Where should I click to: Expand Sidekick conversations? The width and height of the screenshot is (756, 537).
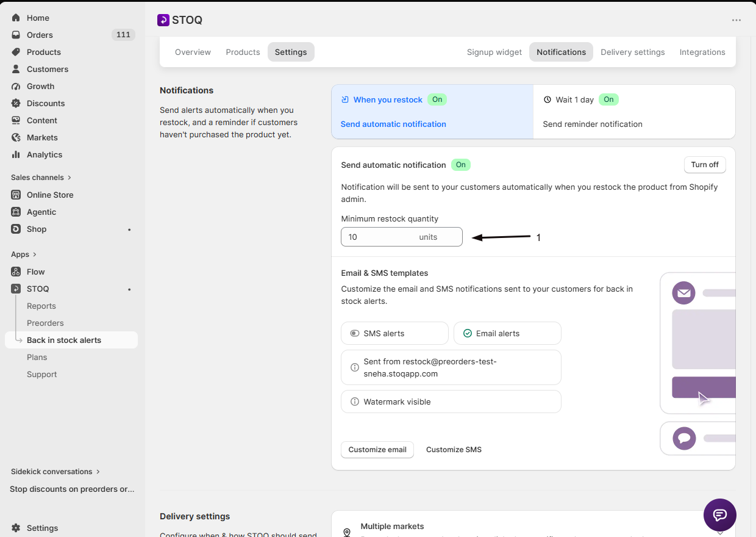[55, 472]
